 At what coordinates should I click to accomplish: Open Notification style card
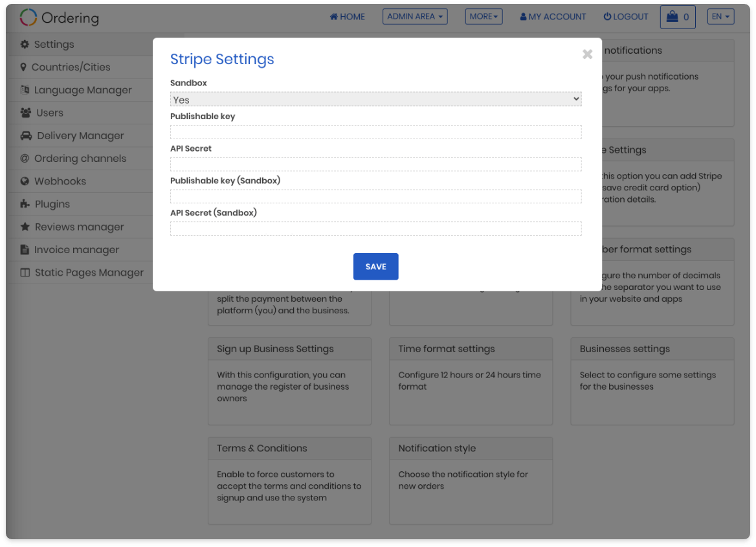pos(471,480)
